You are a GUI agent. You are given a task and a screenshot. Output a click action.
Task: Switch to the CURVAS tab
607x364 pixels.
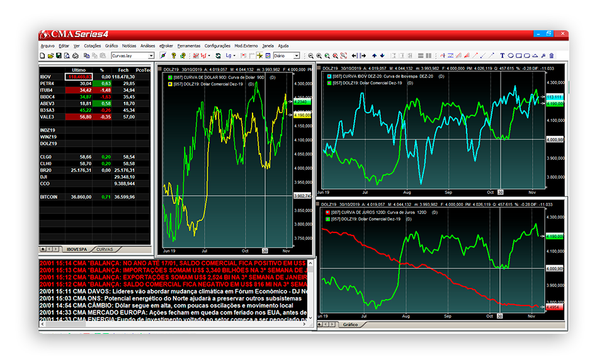tap(105, 249)
